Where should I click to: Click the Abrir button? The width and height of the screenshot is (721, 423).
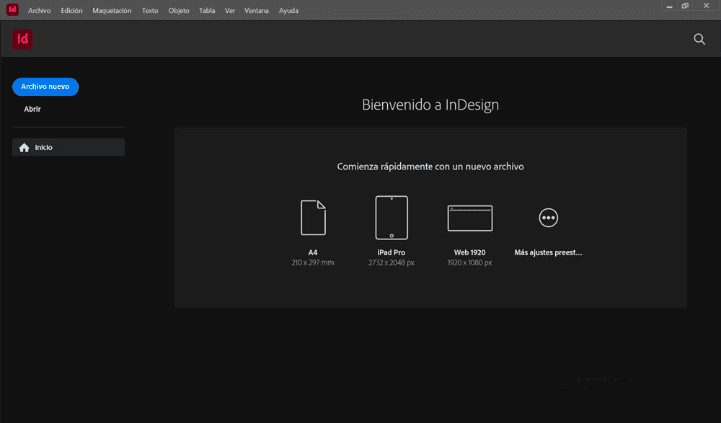tap(32, 109)
